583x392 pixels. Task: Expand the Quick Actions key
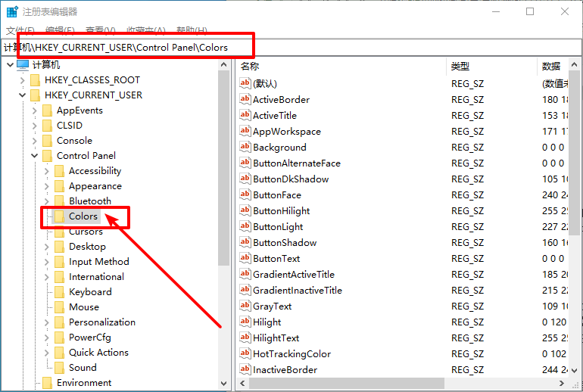[46, 353]
